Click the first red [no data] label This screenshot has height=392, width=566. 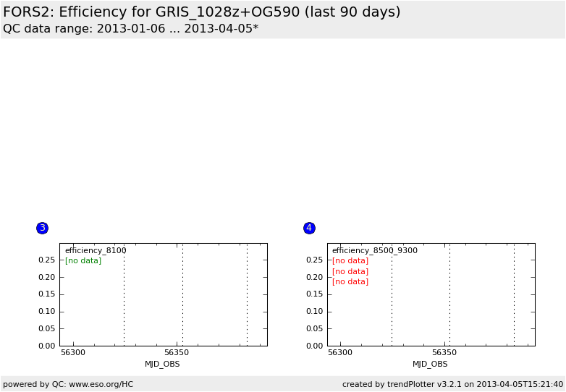coord(350,261)
